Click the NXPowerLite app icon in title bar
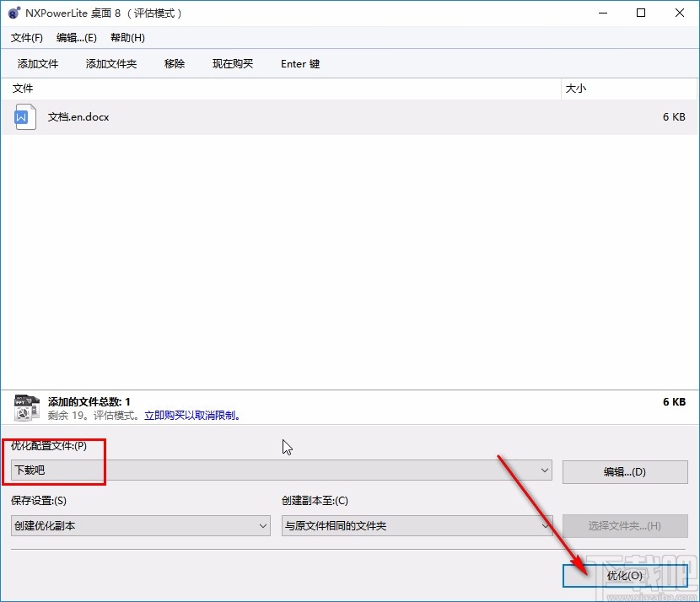This screenshot has width=700, height=602. click(13, 13)
